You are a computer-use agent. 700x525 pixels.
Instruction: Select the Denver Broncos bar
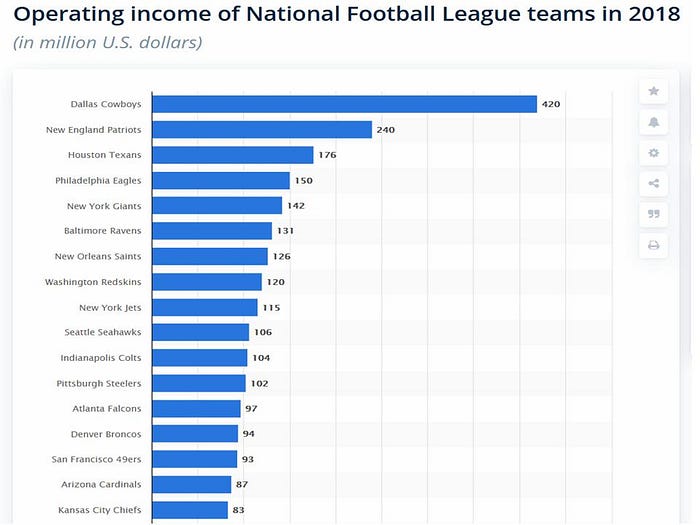(195, 433)
